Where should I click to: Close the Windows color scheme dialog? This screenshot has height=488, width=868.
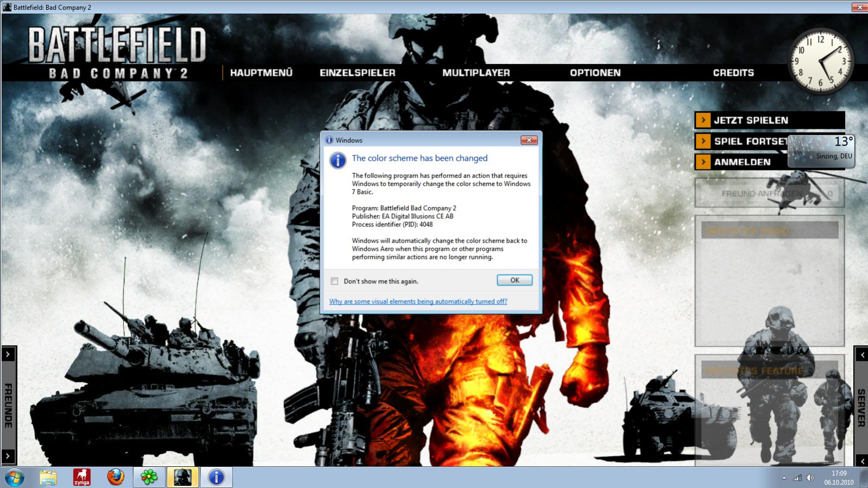[529, 140]
